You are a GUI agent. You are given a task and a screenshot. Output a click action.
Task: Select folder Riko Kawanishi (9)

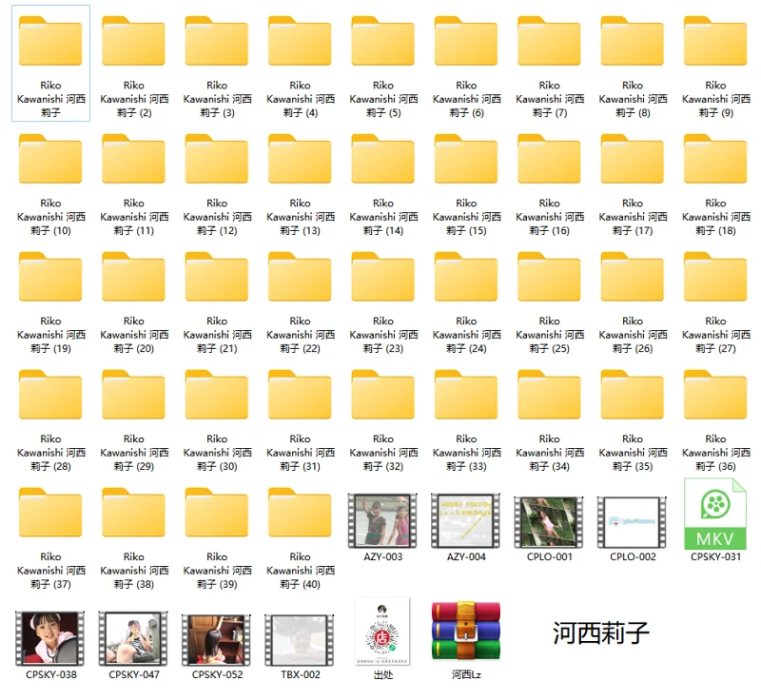714,43
